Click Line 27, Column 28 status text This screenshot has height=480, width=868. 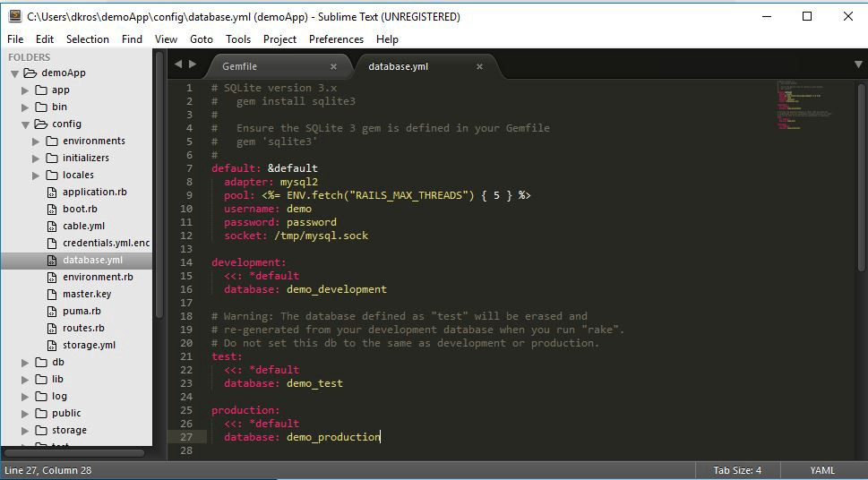[x=48, y=470]
